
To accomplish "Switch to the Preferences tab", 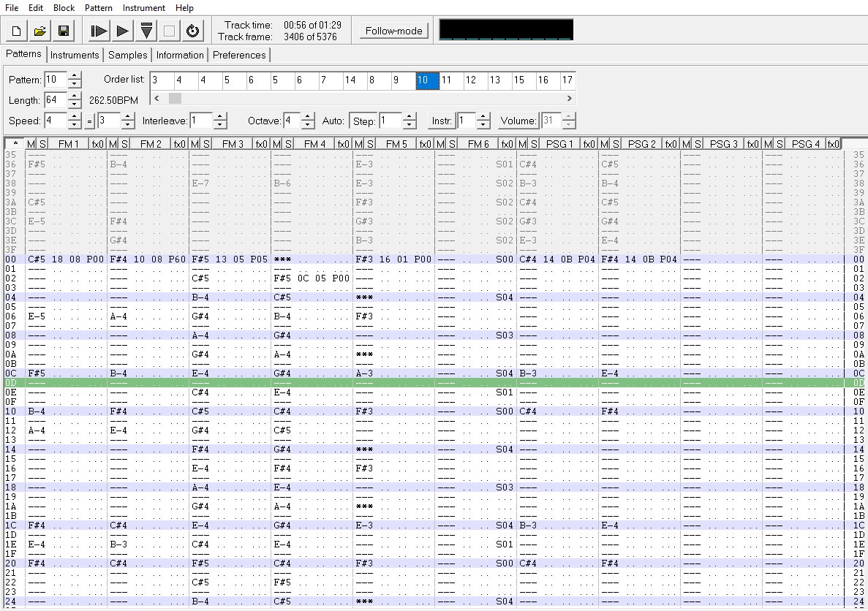I will pos(239,55).
